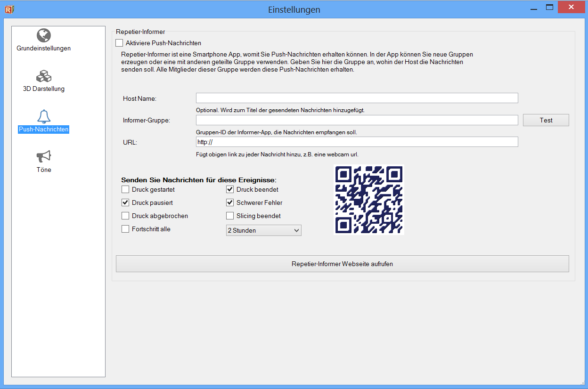Open Grundeinstellungen via the globe icon

pos(44,35)
